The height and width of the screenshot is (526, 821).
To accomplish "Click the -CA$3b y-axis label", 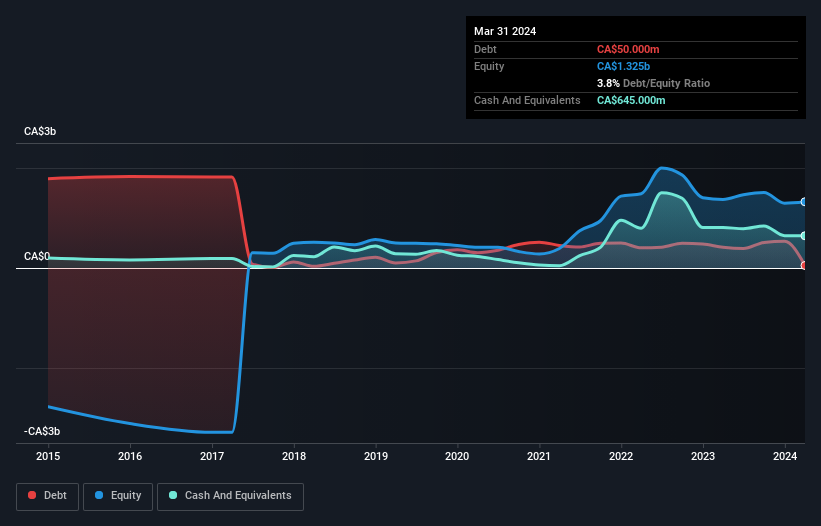I will click(x=42, y=431).
